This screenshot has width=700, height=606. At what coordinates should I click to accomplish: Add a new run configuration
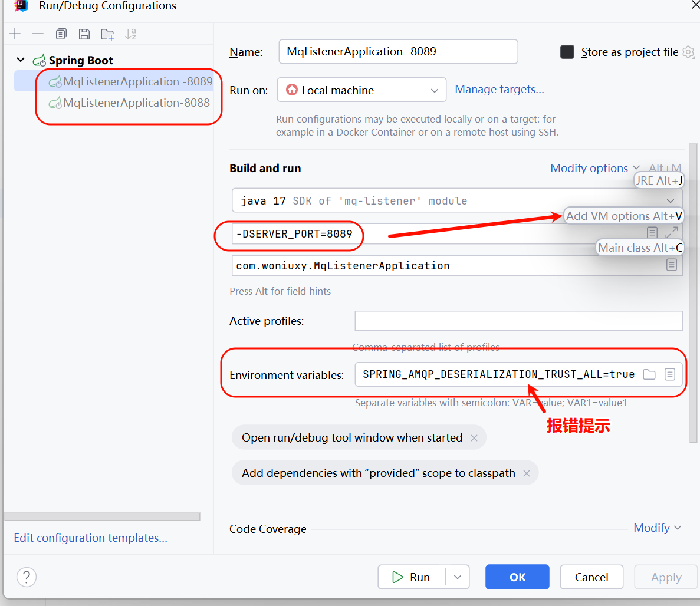pyautogui.click(x=15, y=34)
